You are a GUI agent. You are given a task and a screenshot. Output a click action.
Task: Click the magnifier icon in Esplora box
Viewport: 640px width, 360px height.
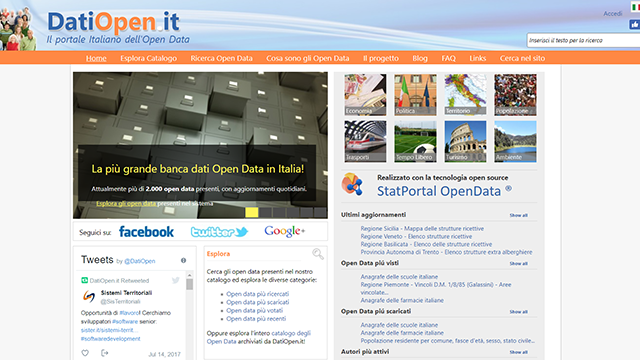click(x=318, y=254)
